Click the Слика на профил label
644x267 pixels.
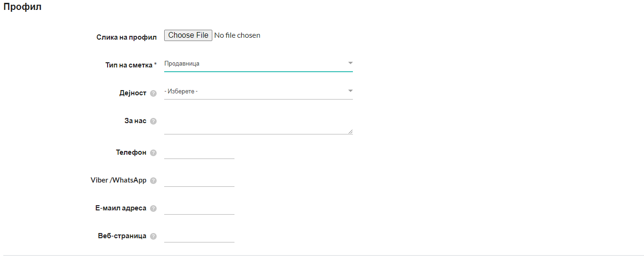click(x=126, y=37)
